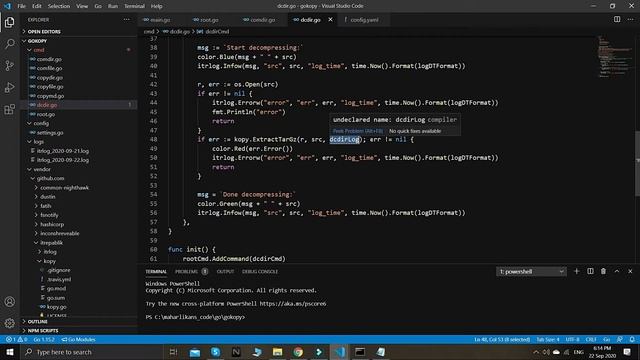The width and height of the screenshot is (640, 360).
Task: Collapse the cmd folder
Action: coord(38,50)
